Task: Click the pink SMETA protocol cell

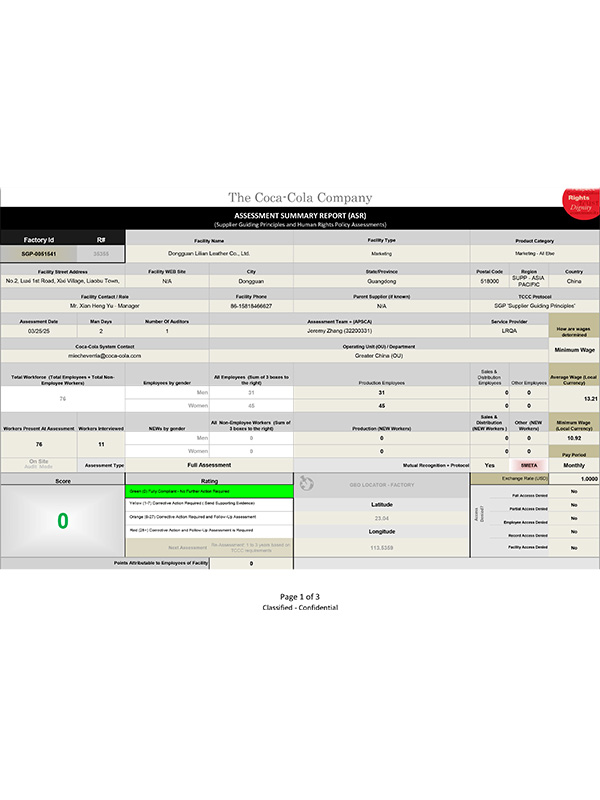Action: [x=529, y=465]
